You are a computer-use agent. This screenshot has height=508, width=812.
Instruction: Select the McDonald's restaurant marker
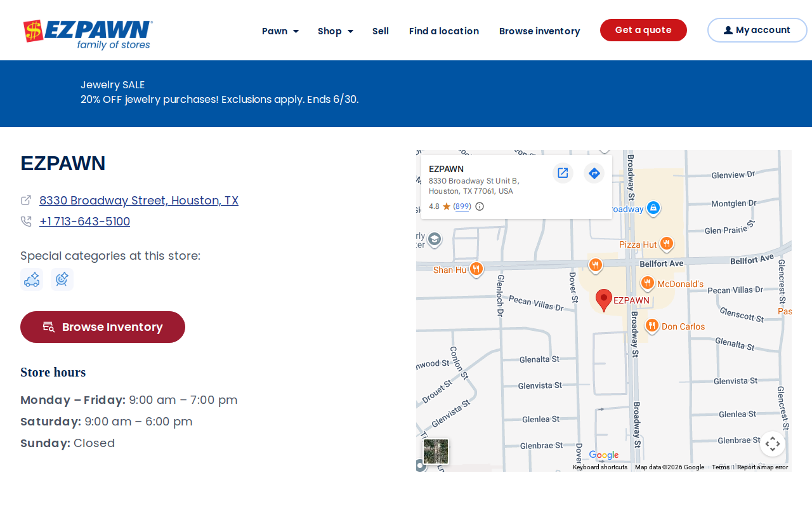(x=647, y=283)
